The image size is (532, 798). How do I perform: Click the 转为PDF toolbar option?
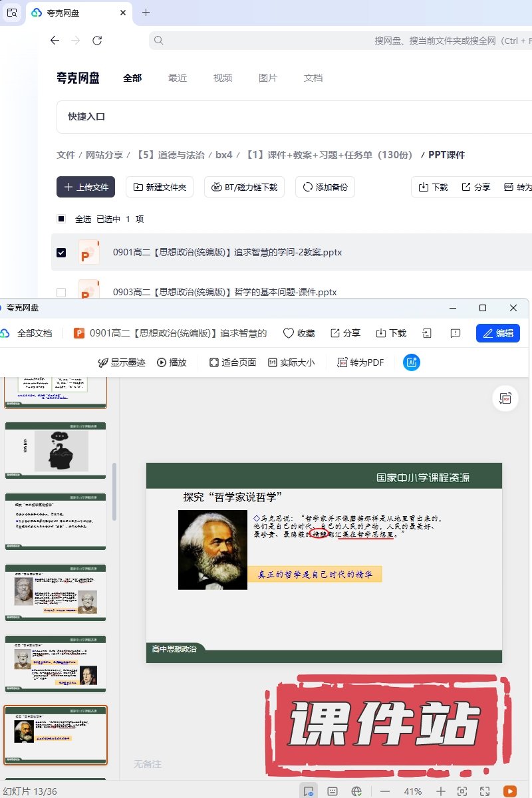[360, 362]
